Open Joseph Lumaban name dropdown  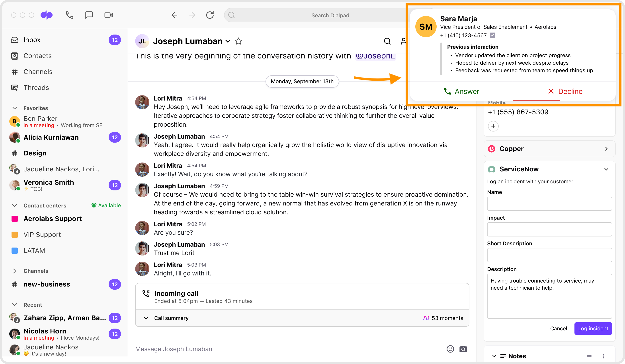coord(228,41)
